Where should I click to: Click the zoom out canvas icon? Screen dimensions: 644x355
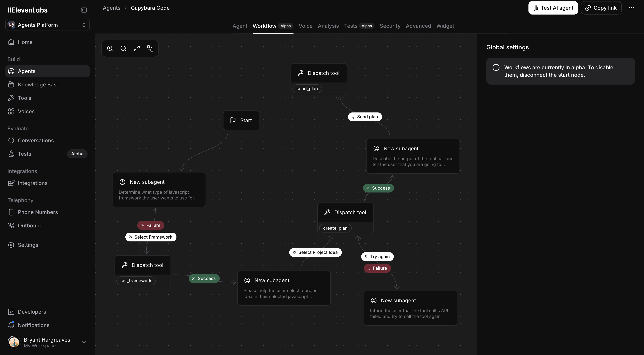coord(123,48)
